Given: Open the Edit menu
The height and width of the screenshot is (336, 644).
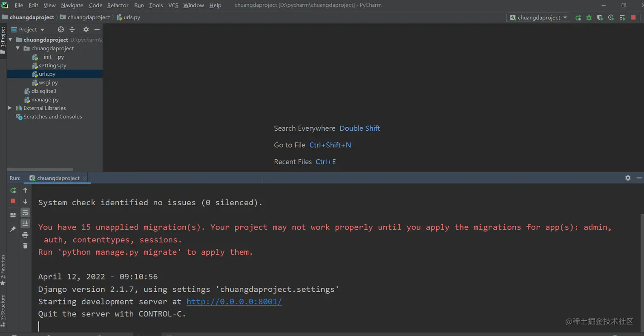Looking at the screenshot, I should click(33, 5).
